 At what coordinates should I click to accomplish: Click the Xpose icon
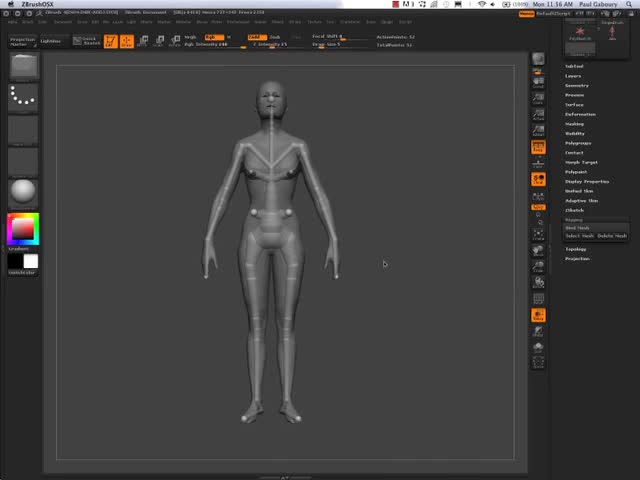click(538, 363)
